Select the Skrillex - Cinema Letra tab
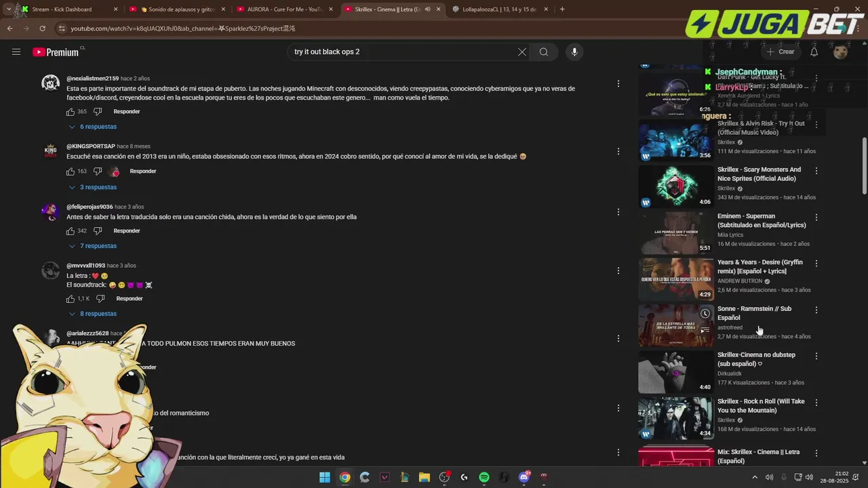The height and width of the screenshot is (488, 868). 392,9
